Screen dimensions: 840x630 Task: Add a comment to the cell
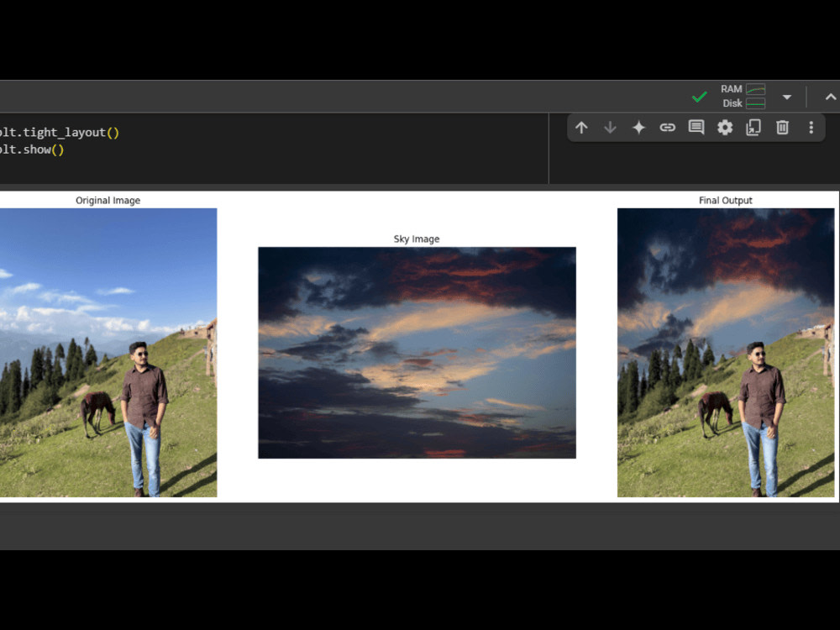point(696,128)
